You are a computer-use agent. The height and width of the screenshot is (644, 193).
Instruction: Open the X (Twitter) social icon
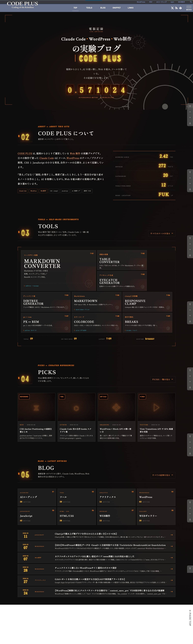point(172,8)
